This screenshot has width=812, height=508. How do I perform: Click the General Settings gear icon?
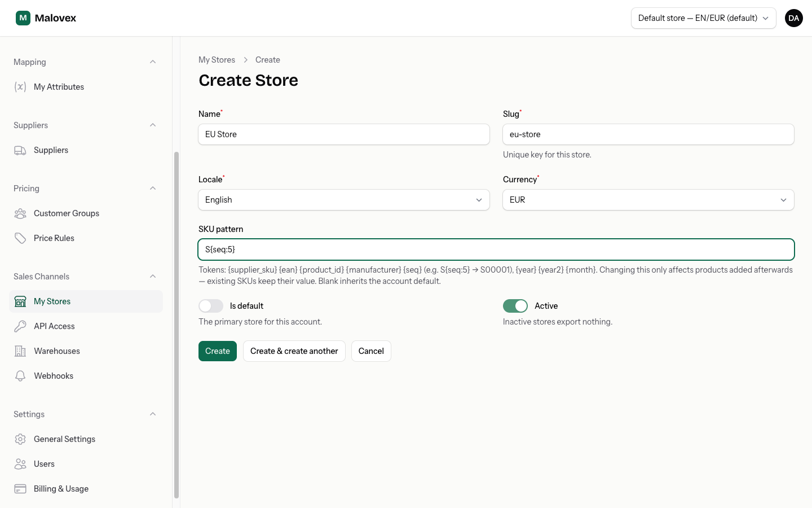coord(20,439)
